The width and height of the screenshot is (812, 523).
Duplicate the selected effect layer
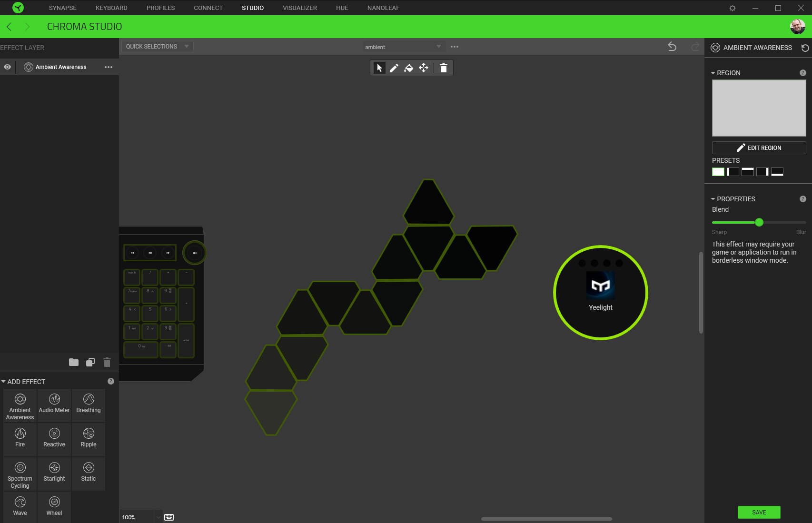point(90,362)
